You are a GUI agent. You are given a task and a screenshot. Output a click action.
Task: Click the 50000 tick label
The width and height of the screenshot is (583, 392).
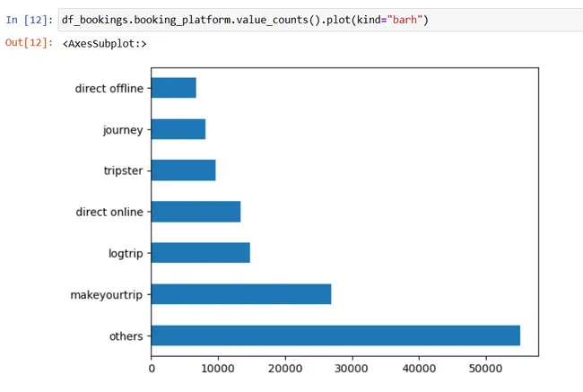(485, 369)
